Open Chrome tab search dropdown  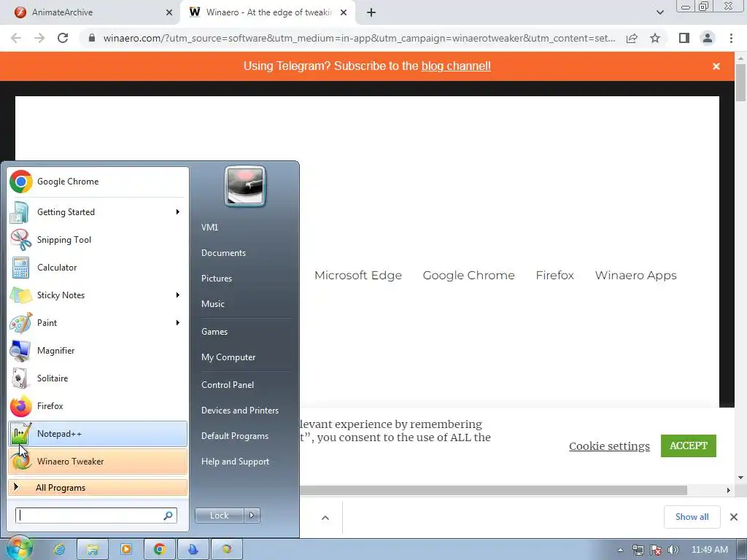click(x=659, y=12)
